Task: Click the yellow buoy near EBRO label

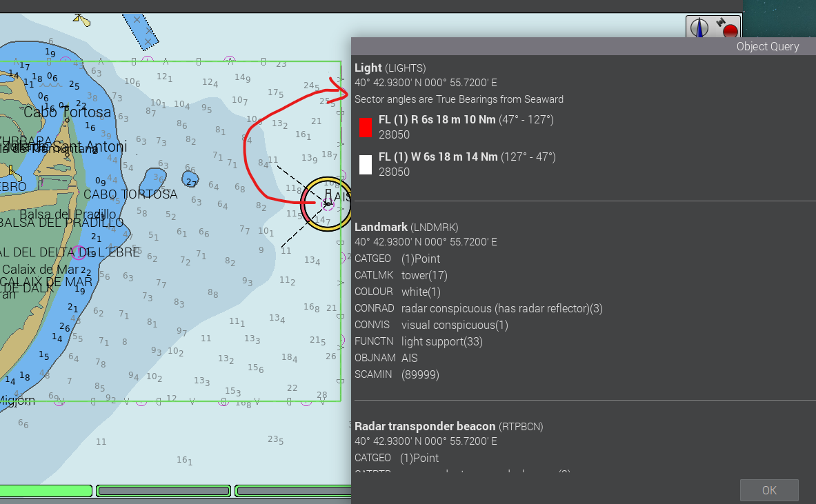Action: coord(14,172)
